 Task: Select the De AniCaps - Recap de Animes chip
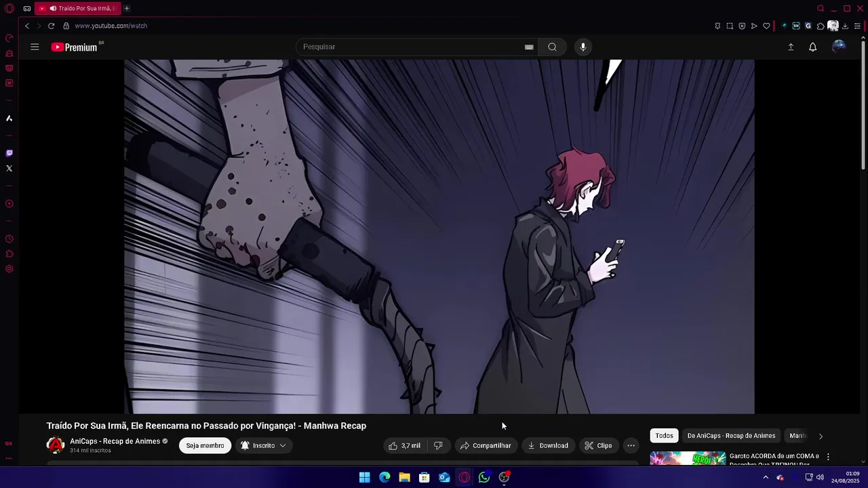731,436
